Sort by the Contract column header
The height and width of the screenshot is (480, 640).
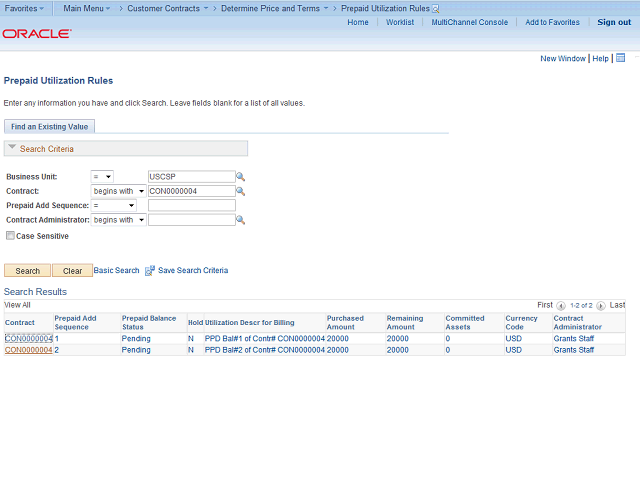(x=20, y=322)
